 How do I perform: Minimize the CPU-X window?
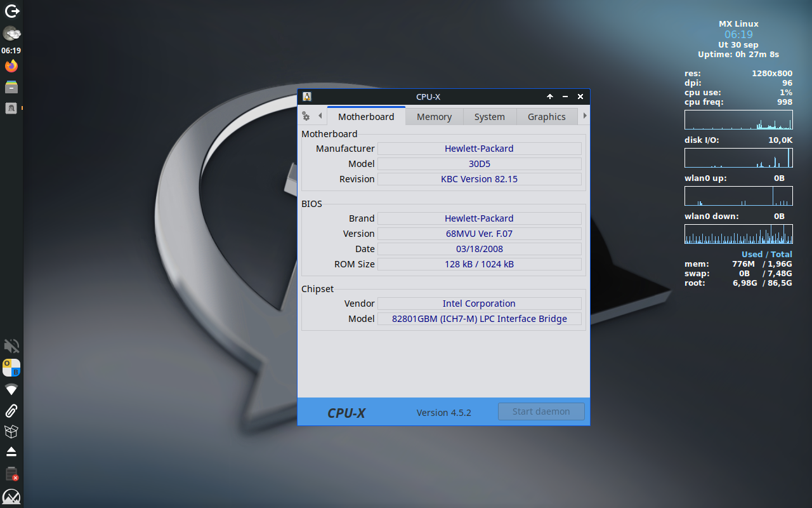(x=565, y=97)
